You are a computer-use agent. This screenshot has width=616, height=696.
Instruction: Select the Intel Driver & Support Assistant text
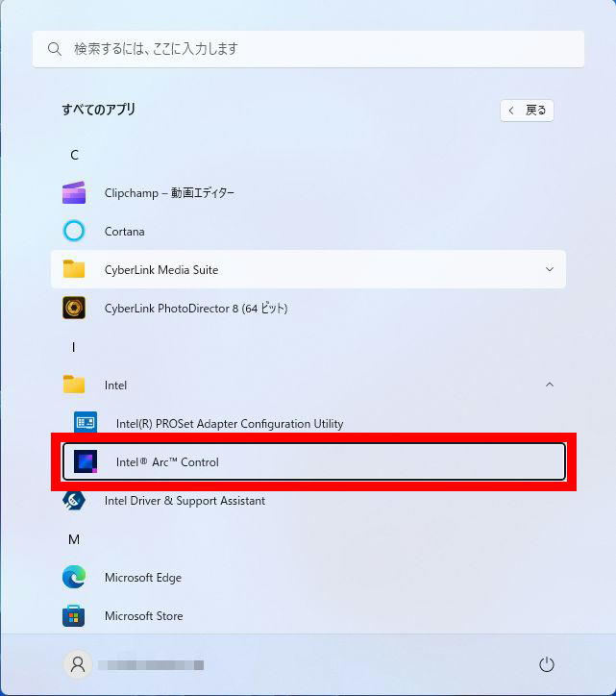pos(185,501)
